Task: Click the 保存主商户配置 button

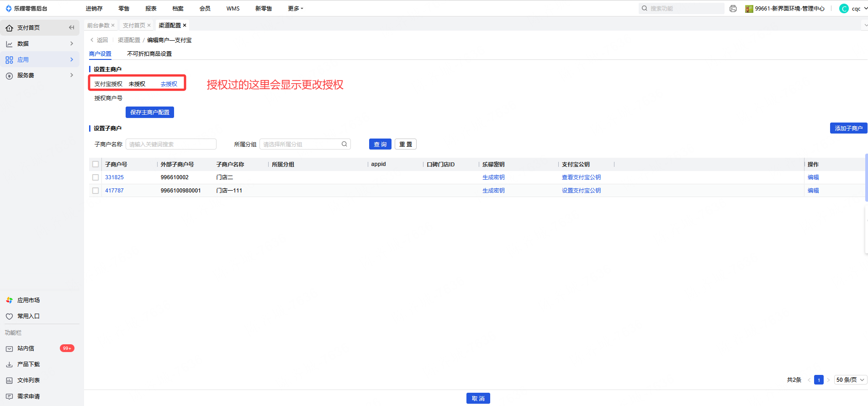Action: [x=149, y=112]
